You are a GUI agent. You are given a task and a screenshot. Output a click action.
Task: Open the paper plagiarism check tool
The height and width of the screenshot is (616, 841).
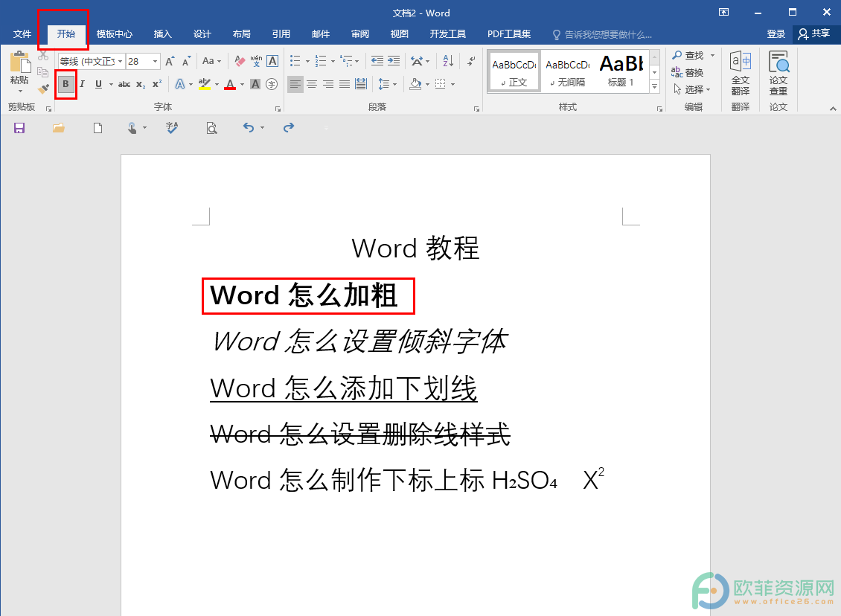[x=778, y=74]
